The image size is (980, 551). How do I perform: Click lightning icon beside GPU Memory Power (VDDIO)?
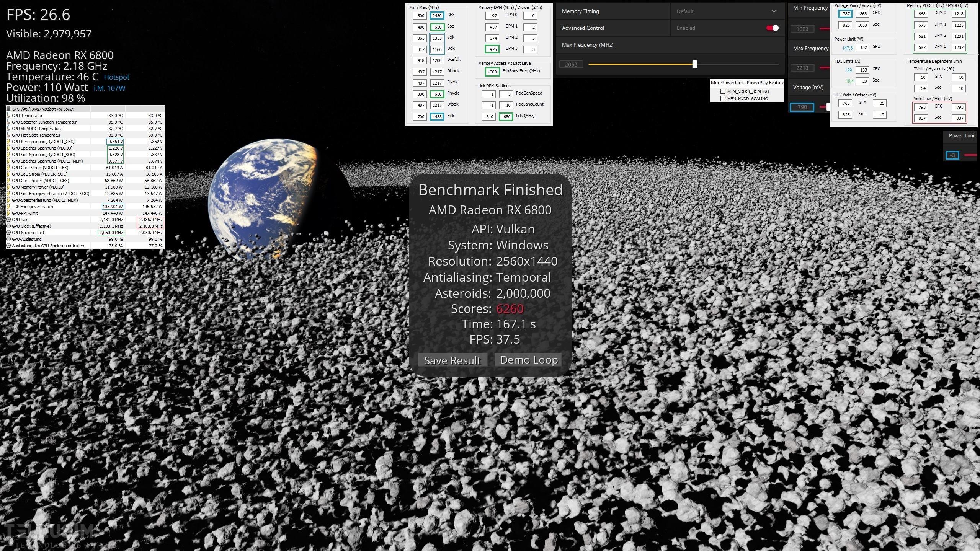pyautogui.click(x=9, y=187)
